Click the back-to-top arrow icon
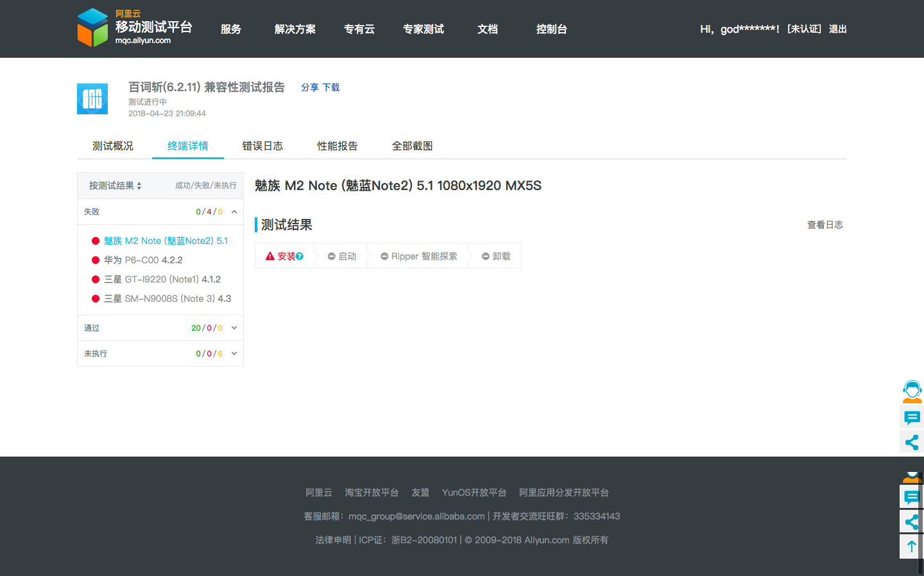The image size is (924, 576). point(912,546)
